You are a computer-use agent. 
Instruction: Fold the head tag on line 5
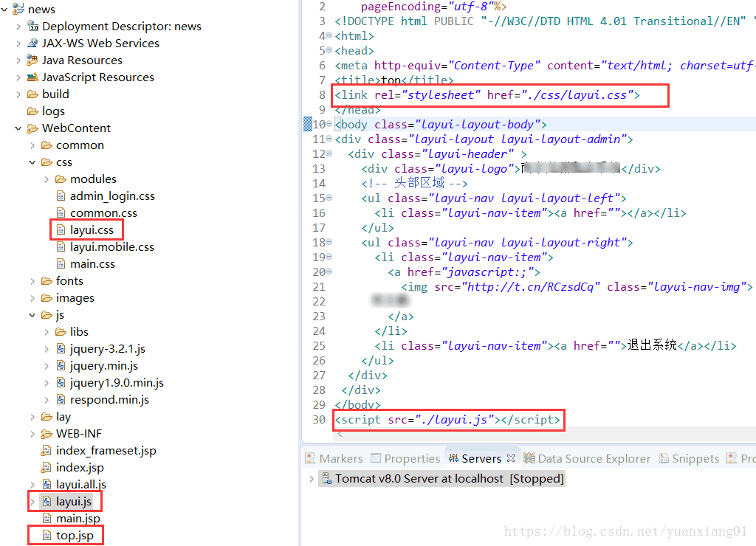329,50
